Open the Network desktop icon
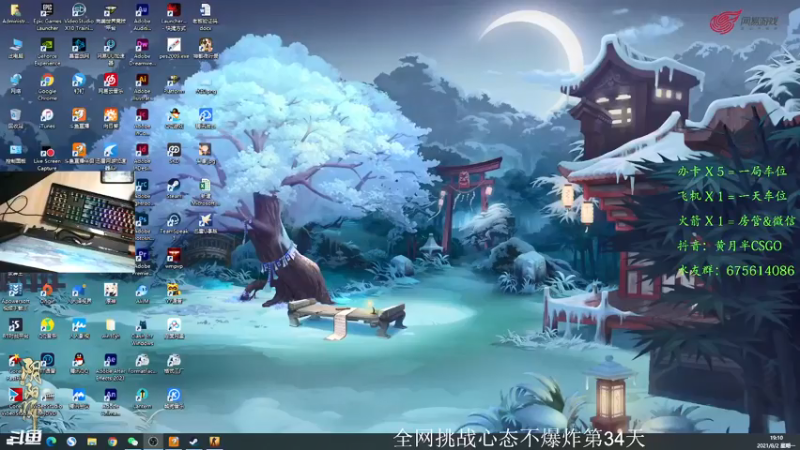Viewport: 800px width, 450px height. pos(15,84)
